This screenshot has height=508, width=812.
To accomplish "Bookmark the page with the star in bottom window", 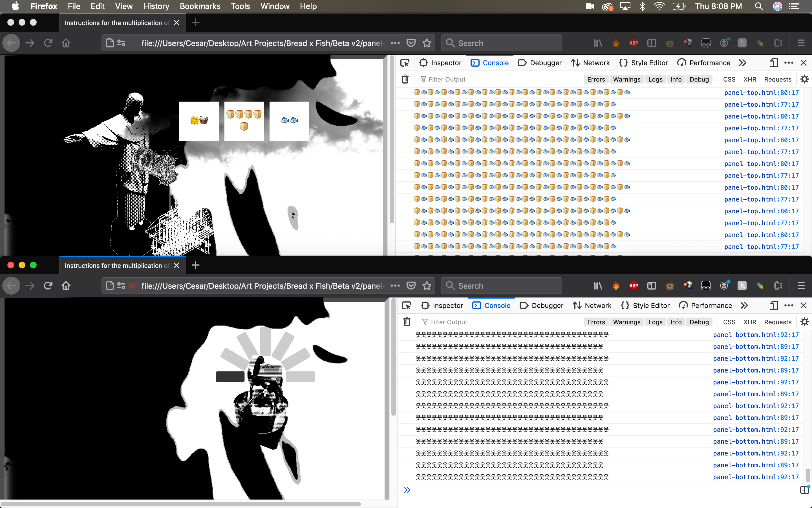I will pyautogui.click(x=427, y=286).
